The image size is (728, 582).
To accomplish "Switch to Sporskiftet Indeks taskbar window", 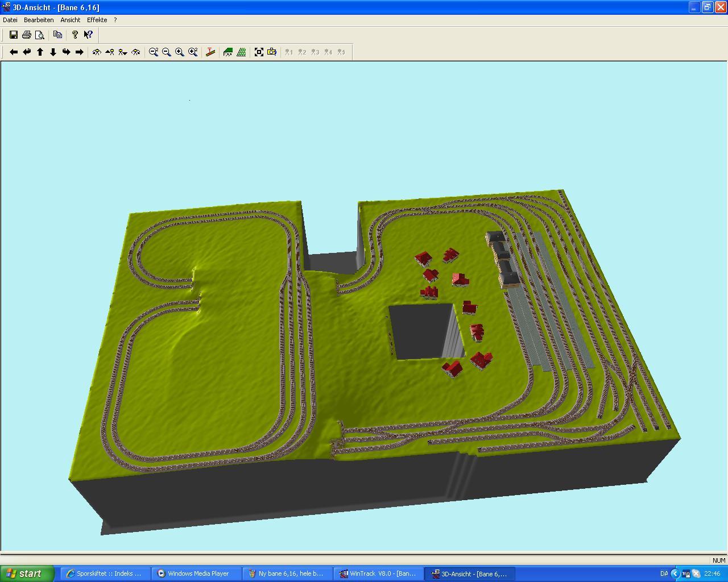I will tap(106, 573).
